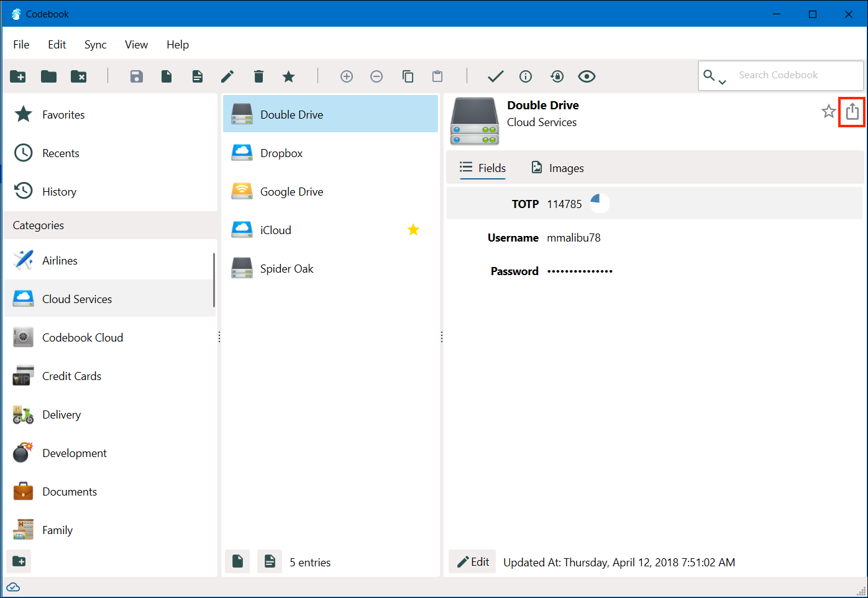Click the save floppy disk icon
Screen dimensions: 868x598
tap(137, 76)
